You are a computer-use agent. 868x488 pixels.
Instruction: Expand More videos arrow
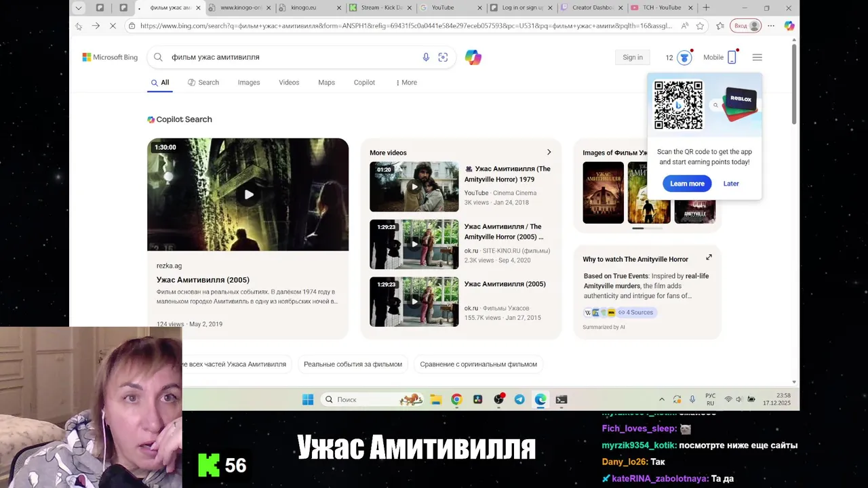(549, 152)
